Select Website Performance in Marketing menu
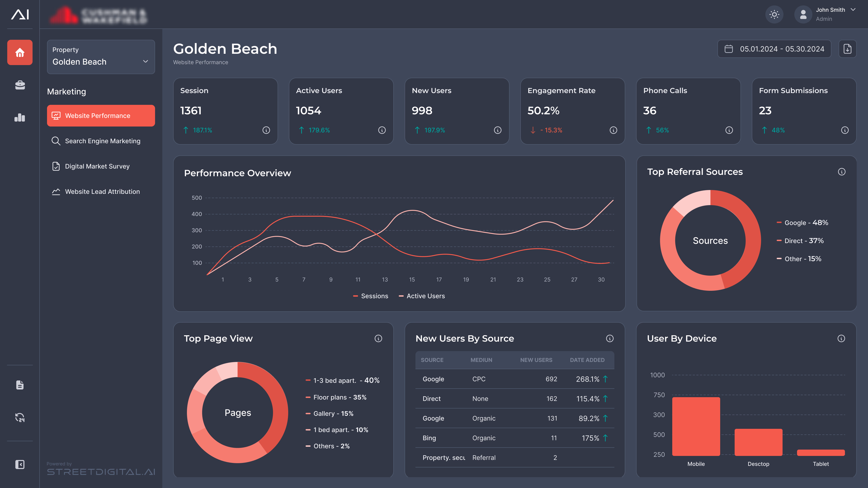Viewport: 868px width, 488px height. tap(101, 115)
